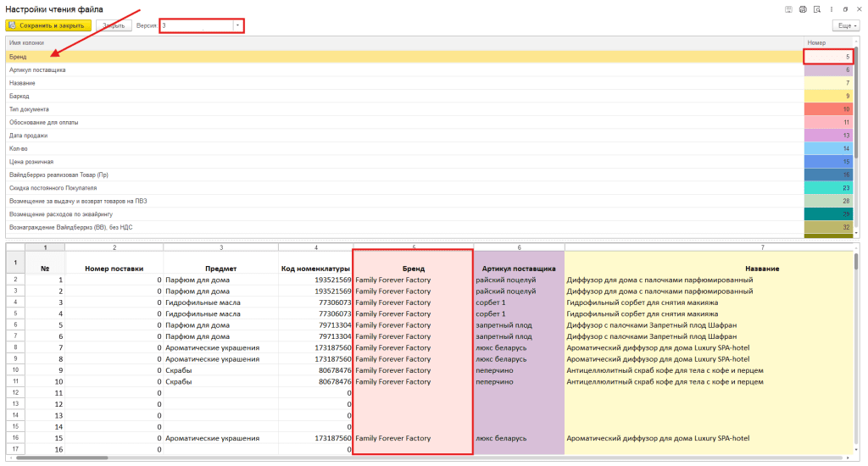Click the red color cell numbered 10

tap(827, 109)
